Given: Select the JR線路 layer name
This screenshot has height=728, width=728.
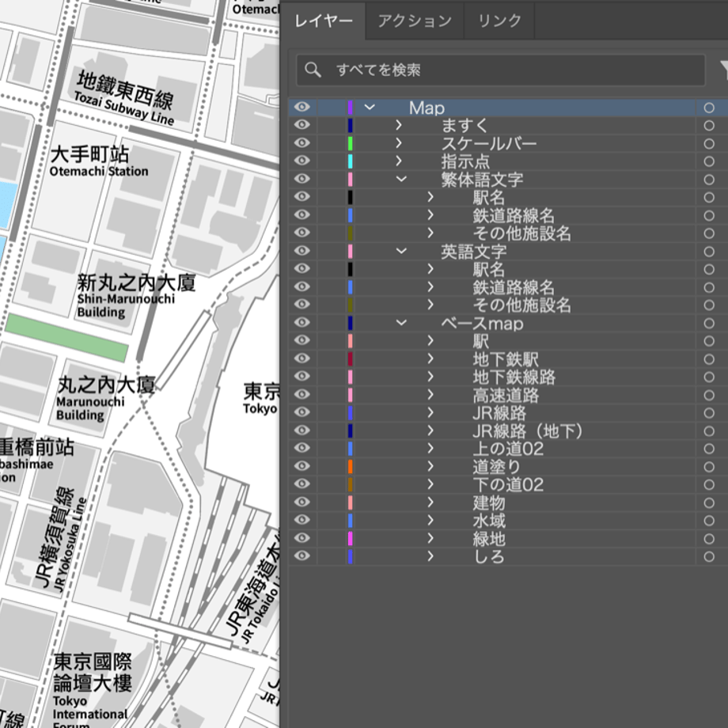Looking at the screenshot, I should [499, 413].
